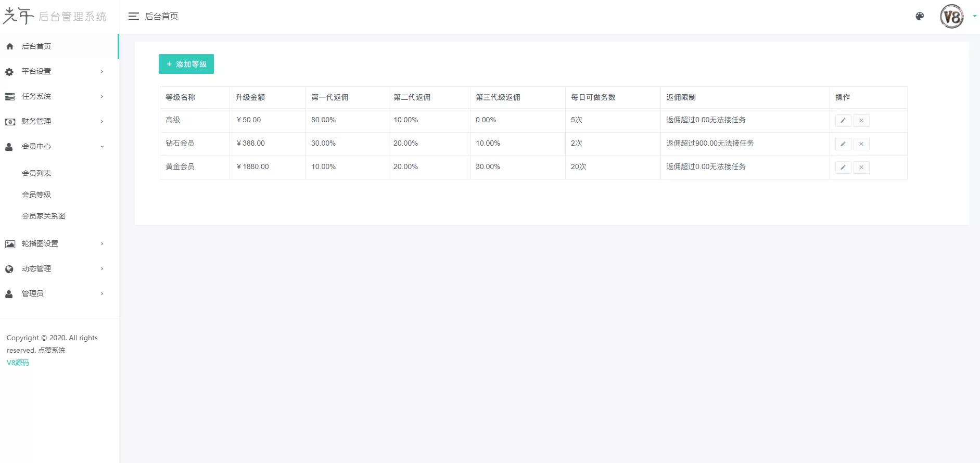
Task: Open the dropdown arrow beside the avatar
Action: click(x=974, y=16)
